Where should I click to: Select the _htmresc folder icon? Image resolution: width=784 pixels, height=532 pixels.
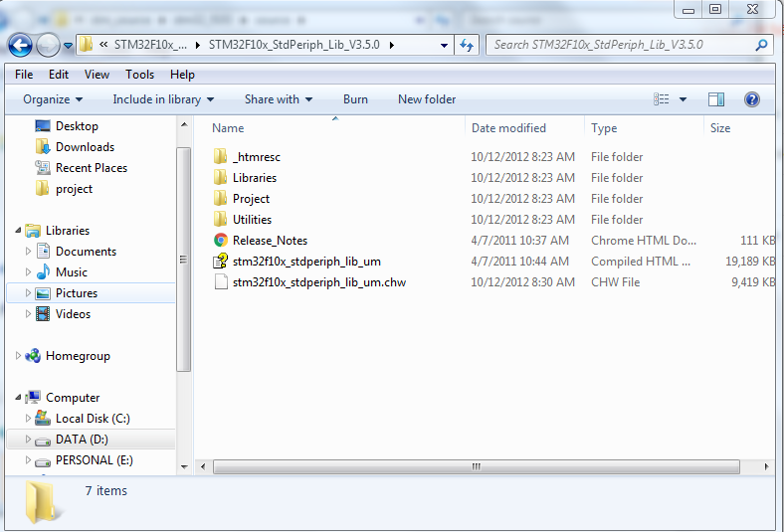point(220,156)
